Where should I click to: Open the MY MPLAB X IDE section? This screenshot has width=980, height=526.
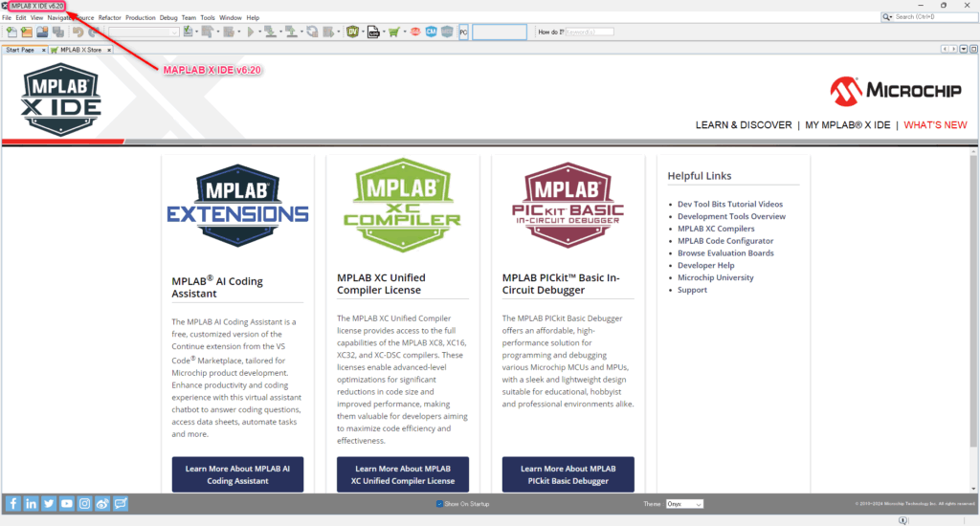click(848, 125)
